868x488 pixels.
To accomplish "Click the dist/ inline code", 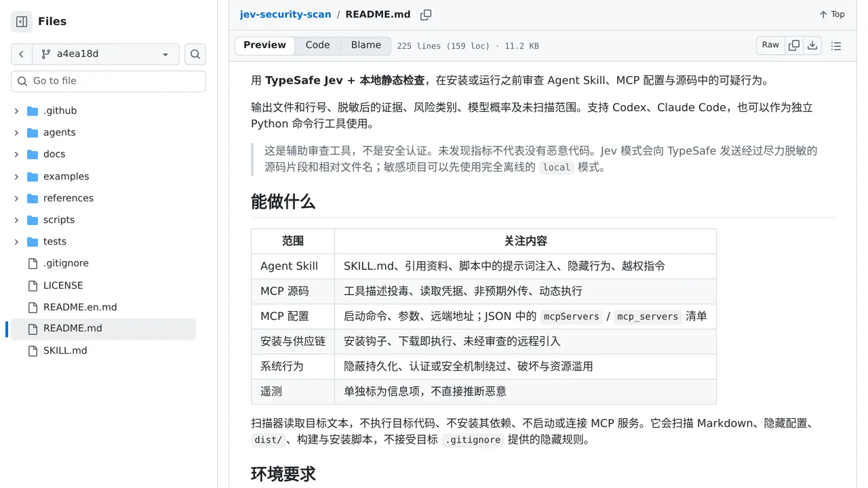I will 268,440.
